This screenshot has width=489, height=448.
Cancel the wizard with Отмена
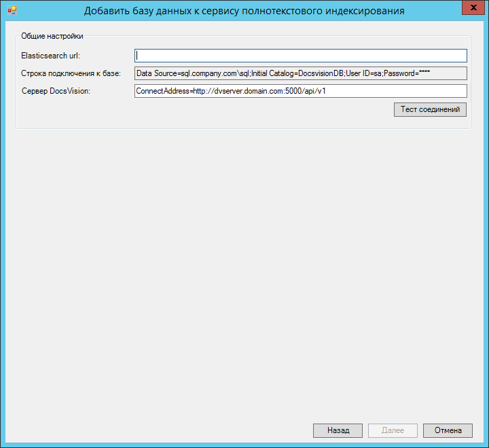[x=448, y=430]
